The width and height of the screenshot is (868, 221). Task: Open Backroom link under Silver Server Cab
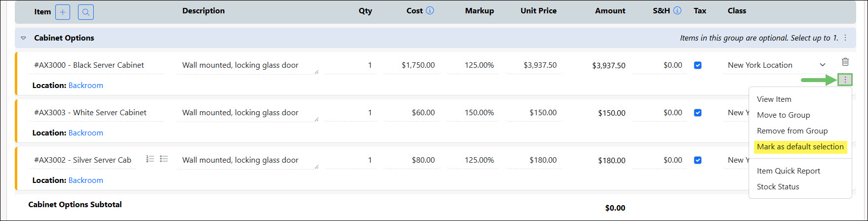[x=86, y=180]
